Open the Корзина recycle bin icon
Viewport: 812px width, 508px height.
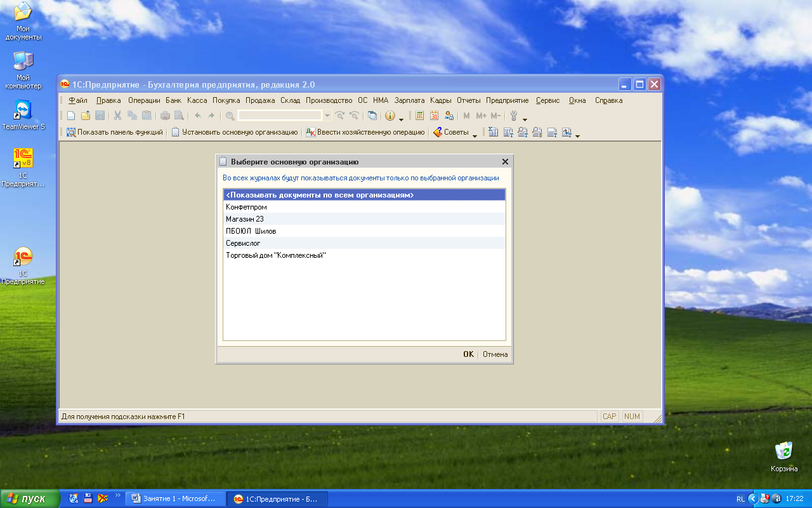click(x=784, y=457)
